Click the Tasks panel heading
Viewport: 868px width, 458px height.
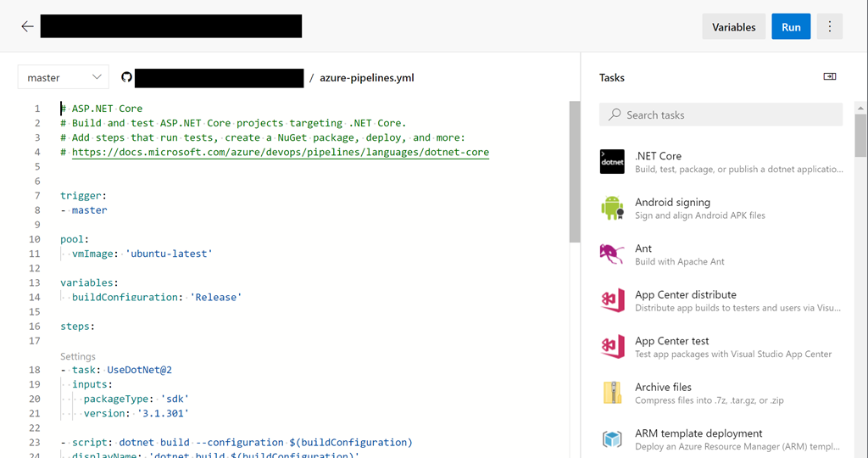point(612,77)
